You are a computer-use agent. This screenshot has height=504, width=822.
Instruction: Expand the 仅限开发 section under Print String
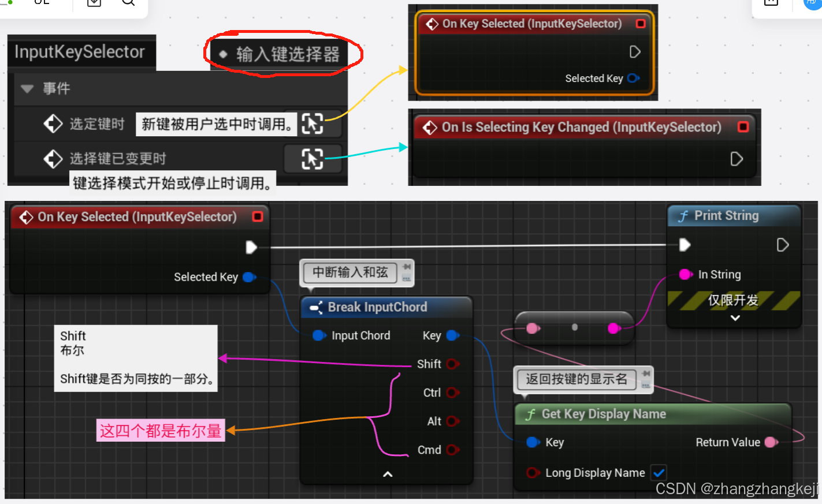click(x=734, y=318)
